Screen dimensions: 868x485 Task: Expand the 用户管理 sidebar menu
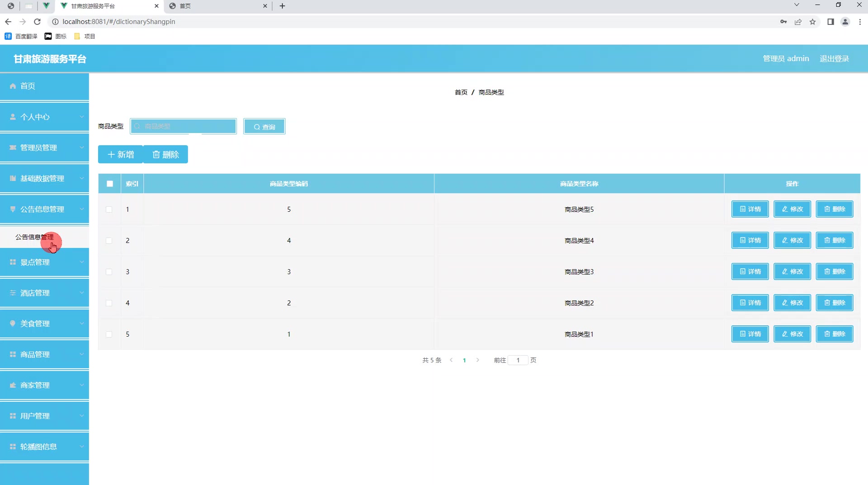[44, 416]
